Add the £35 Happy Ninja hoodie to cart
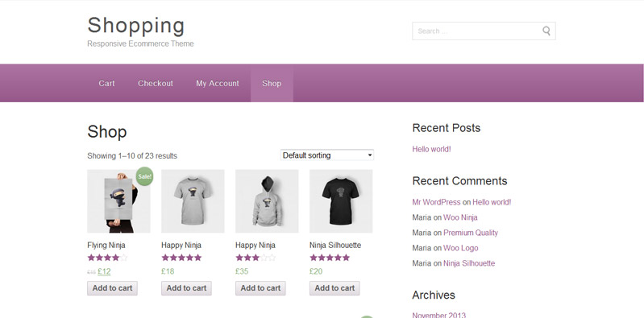Viewport: 644px width, 318px height. 260,288
